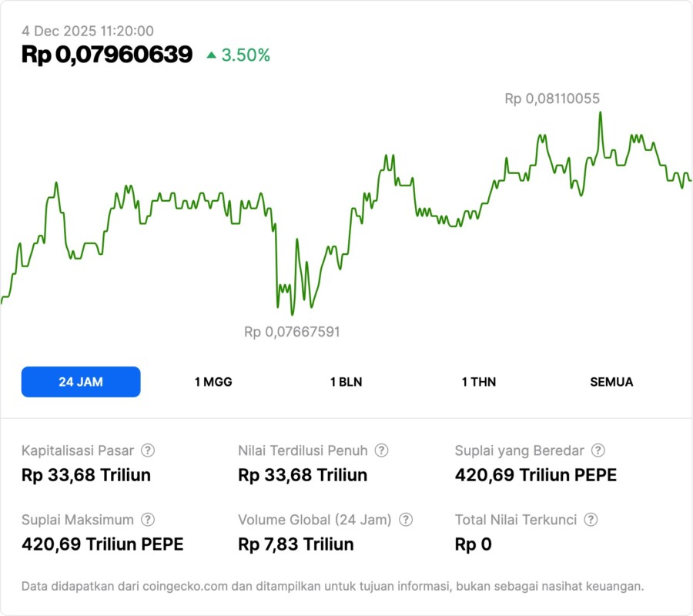Click the green up-arrow price change icon
The width and height of the screenshot is (693, 616).
point(212,55)
